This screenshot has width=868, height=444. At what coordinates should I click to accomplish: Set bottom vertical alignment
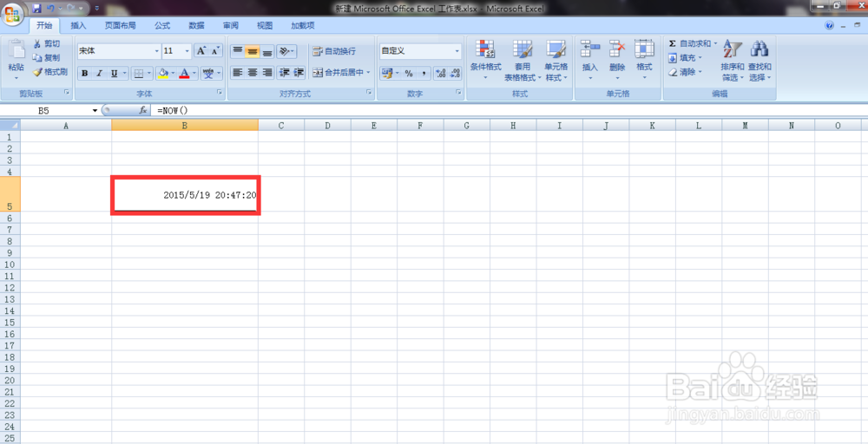pyautogui.click(x=267, y=51)
